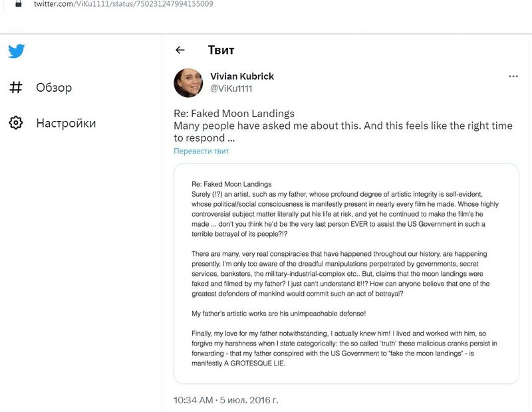Open the @ViKu1111 handle link
The height and width of the screenshot is (412, 532).
(x=231, y=88)
